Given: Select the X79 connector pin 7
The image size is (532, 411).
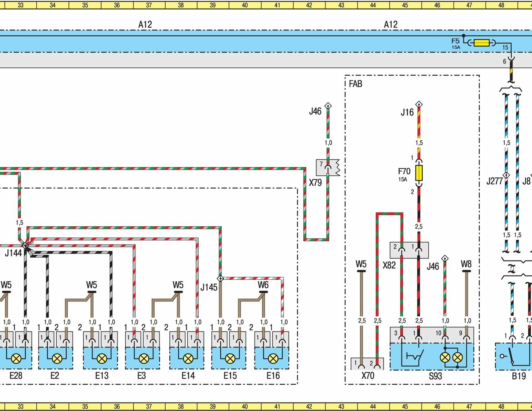Looking at the screenshot, I should coord(327,167).
